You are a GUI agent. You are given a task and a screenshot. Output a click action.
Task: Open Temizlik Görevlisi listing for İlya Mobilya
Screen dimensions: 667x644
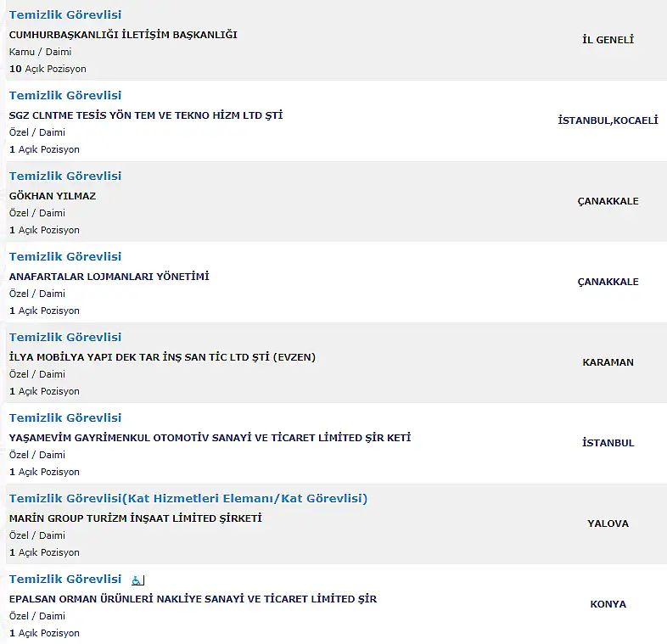tap(65, 338)
